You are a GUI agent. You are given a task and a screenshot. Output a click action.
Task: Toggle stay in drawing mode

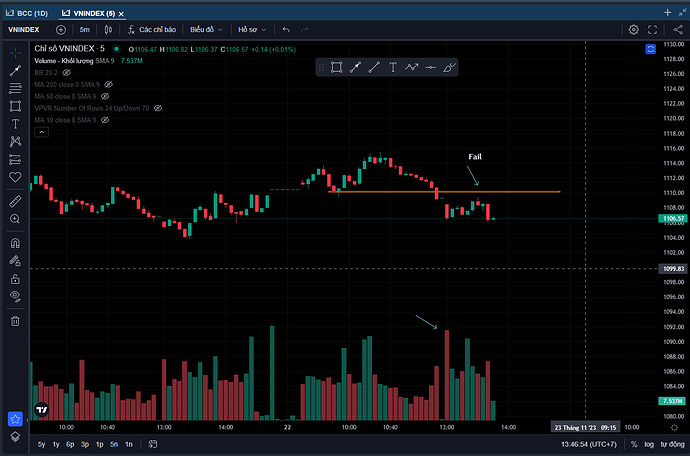(x=15, y=261)
